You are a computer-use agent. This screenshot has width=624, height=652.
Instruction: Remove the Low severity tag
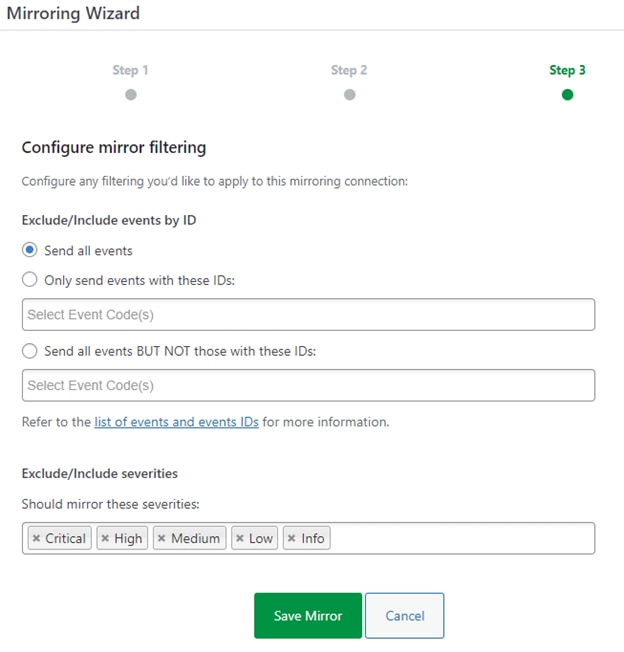[x=240, y=538]
